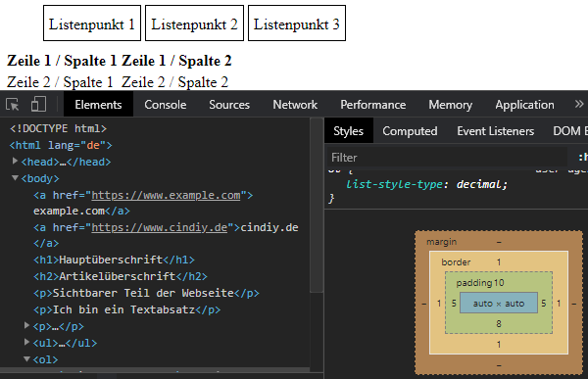588x379 pixels.
Task: Switch to the Network tab
Action: point(295,105)
